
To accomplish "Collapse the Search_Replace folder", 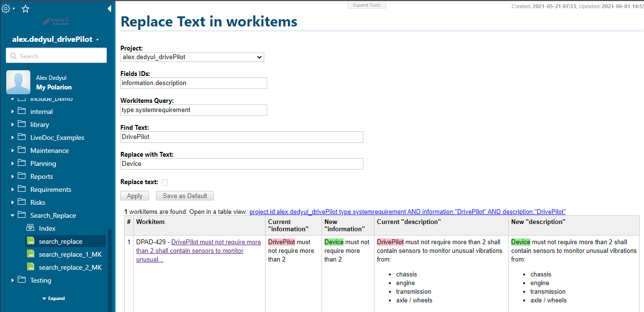I will [13, 215].
